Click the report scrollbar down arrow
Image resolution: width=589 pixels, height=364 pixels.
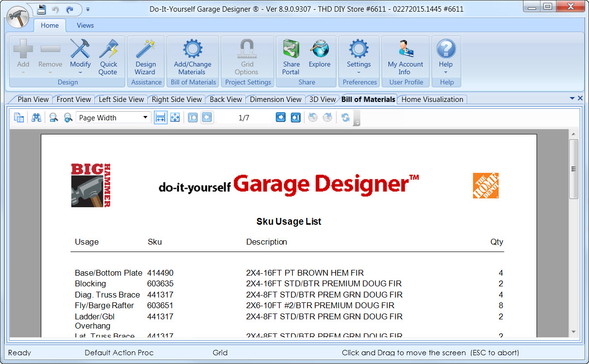tap(573, 332)
